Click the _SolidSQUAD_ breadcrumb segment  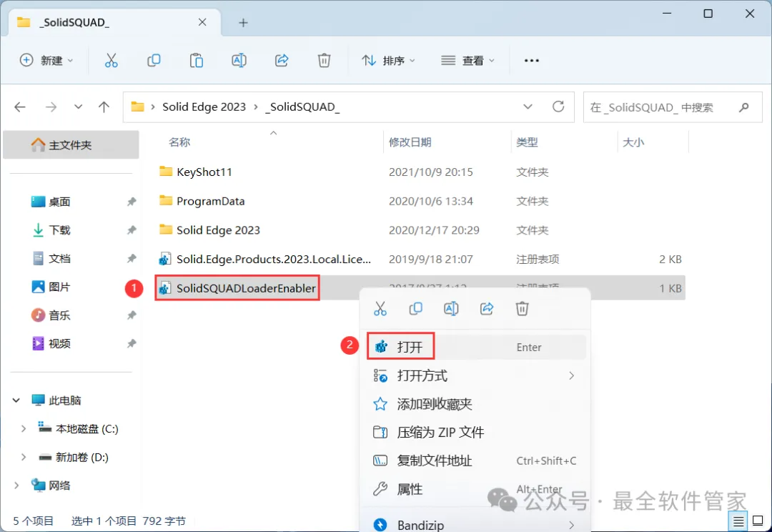point(302,107)
